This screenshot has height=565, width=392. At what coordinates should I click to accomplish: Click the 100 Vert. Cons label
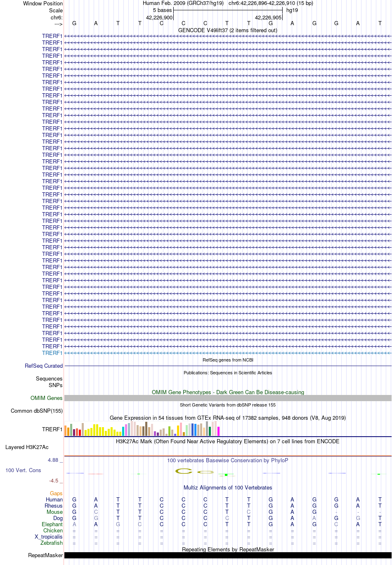23,470
